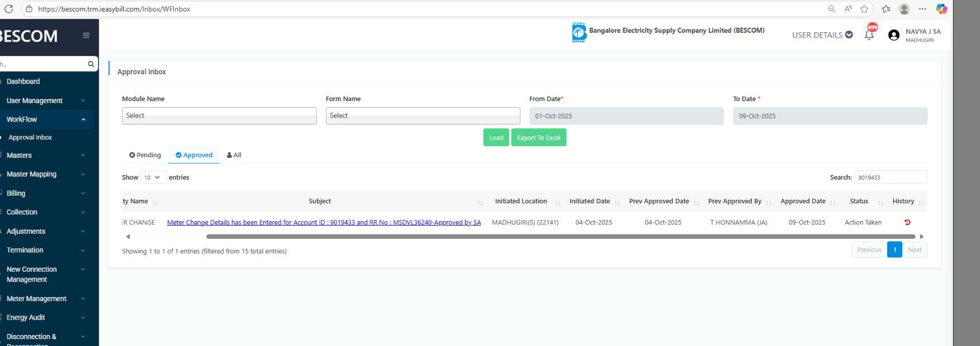Click the sidebar search field
This screenshot has height=346, width=980.
[43, 64]
